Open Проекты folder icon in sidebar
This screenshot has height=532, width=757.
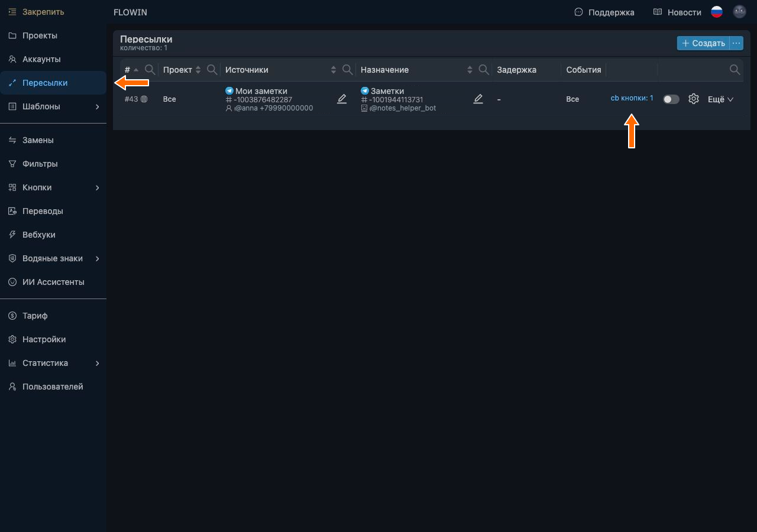[12, 35]
